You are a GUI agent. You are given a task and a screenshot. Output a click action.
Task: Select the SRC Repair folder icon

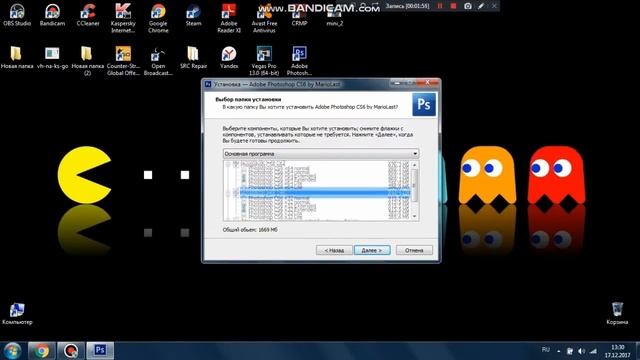point(193,57)
